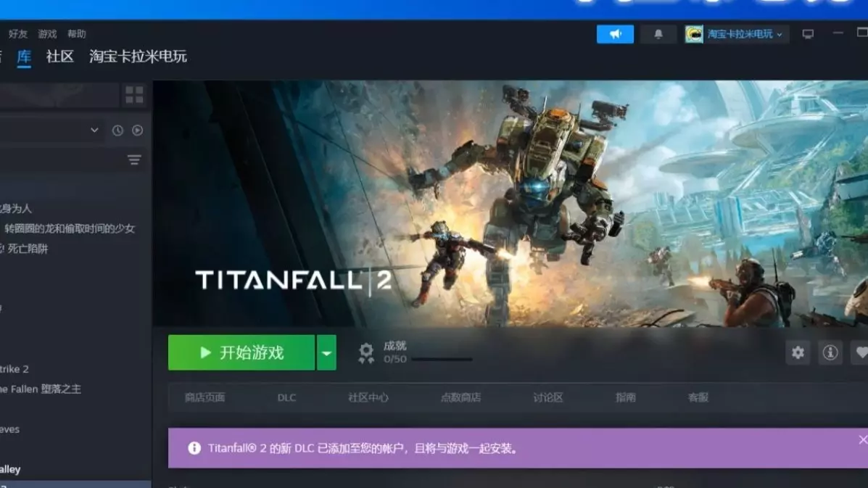Open the announcements megaphone button
The width and height of the screenshot is (868, 488).
615,34
